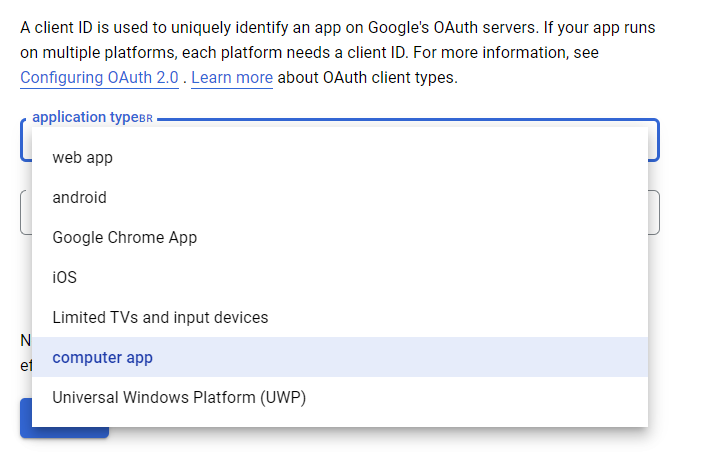721x455 pixels.
Task: Open the Configuring OAuth 2.0 link
Action: click(x=99, y=77)
